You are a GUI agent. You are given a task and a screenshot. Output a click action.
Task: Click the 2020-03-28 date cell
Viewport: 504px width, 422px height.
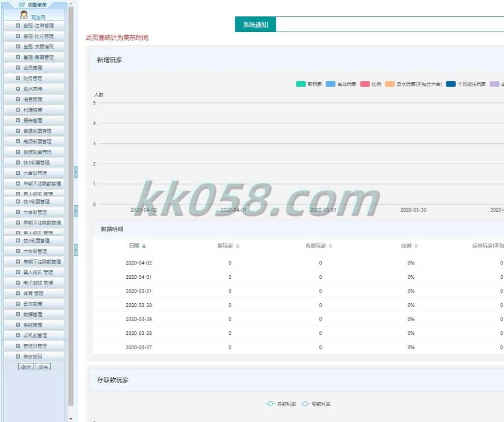coord(138,333)
